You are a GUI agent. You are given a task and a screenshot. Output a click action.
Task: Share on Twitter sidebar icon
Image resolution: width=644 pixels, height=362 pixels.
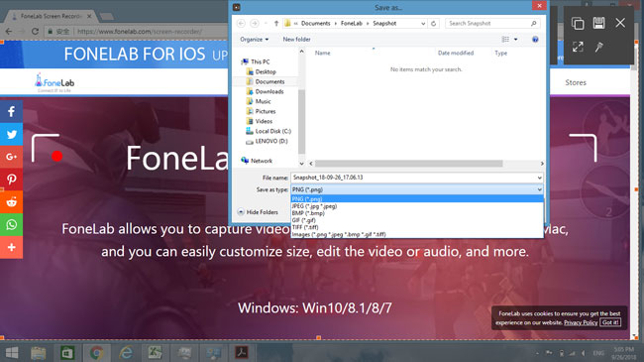(x=12, y=134)
